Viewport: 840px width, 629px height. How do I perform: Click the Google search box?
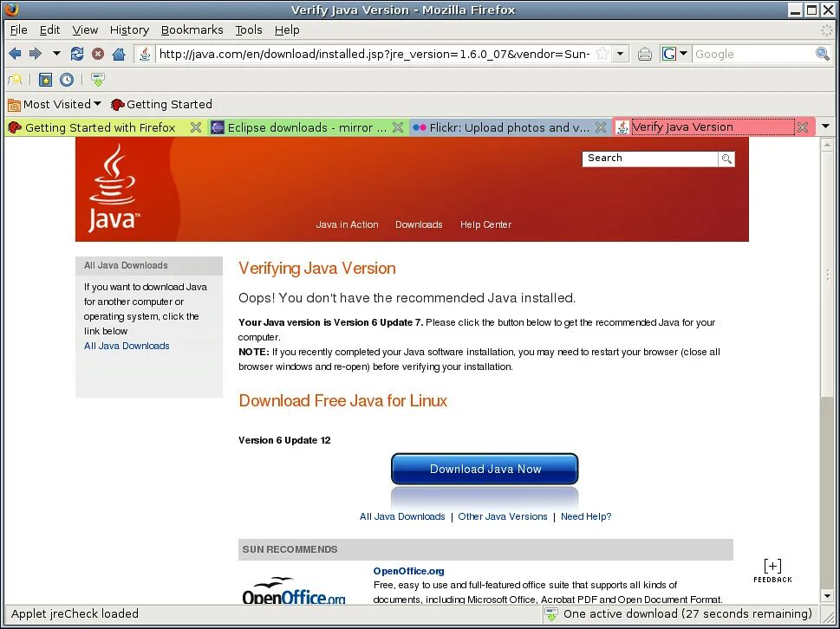coord(753,54)
